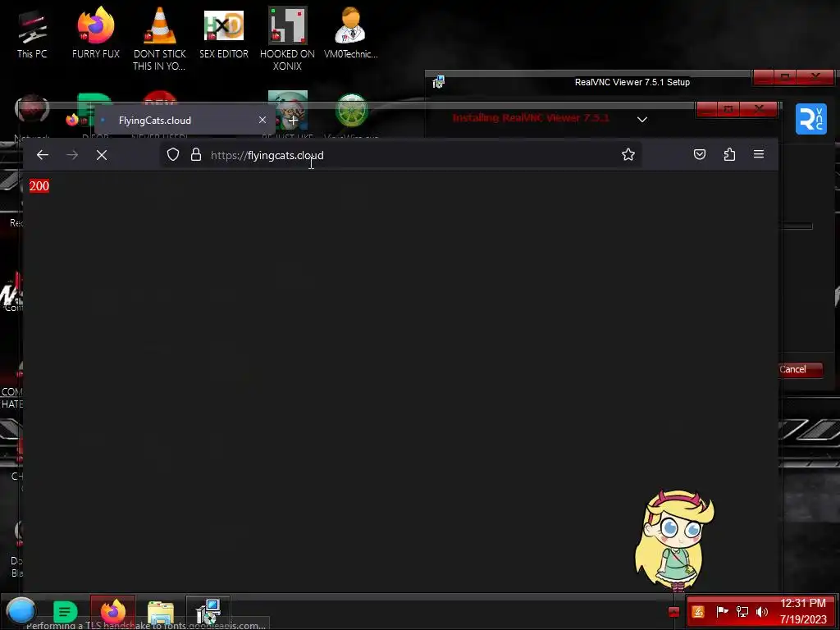840x630 pixels.
Task: Open the network tray icon
Action: pyautogui.click(x=742, y=612)
